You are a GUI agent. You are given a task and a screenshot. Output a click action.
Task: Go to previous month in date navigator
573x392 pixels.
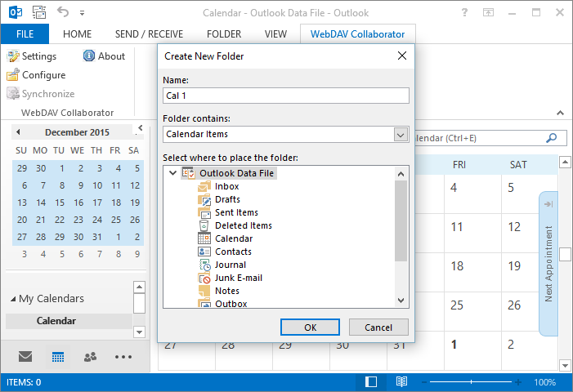click(18, 131)
